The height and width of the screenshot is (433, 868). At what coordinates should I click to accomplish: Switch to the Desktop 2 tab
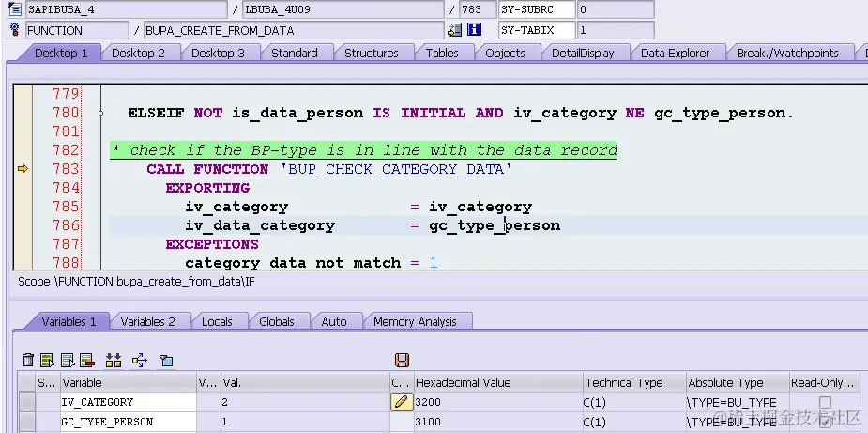point(138,54)
